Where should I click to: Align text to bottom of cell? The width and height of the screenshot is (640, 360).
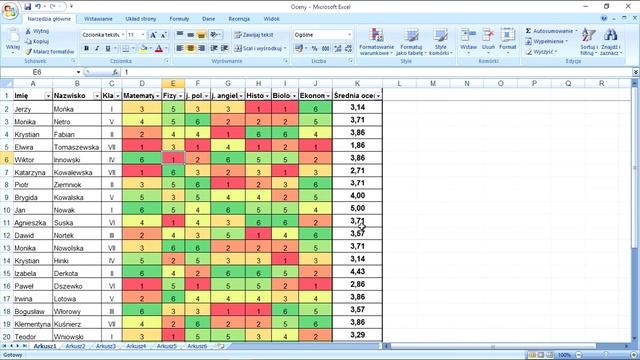click(x=201, y=35)
